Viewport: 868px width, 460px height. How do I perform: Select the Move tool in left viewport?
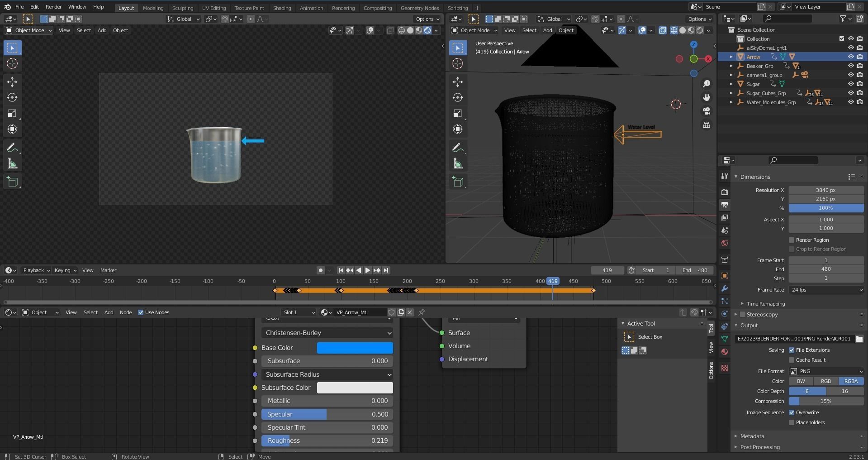click(x=12, y=82)
